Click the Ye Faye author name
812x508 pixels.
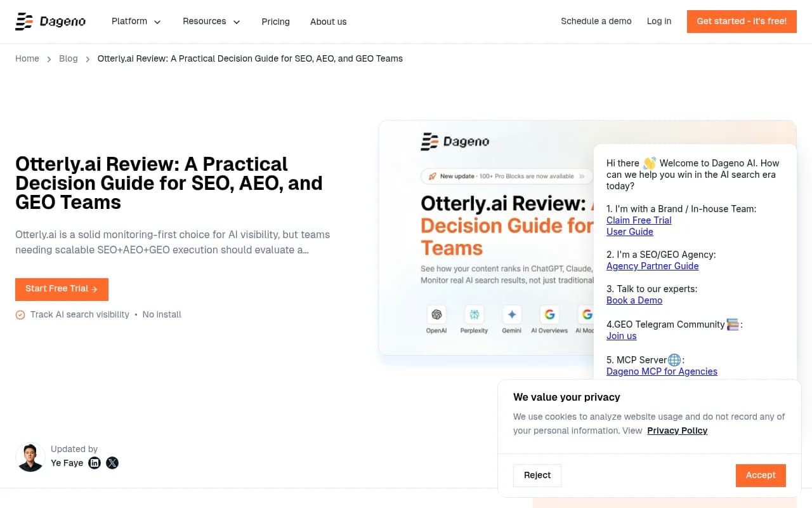click(67, 463)
